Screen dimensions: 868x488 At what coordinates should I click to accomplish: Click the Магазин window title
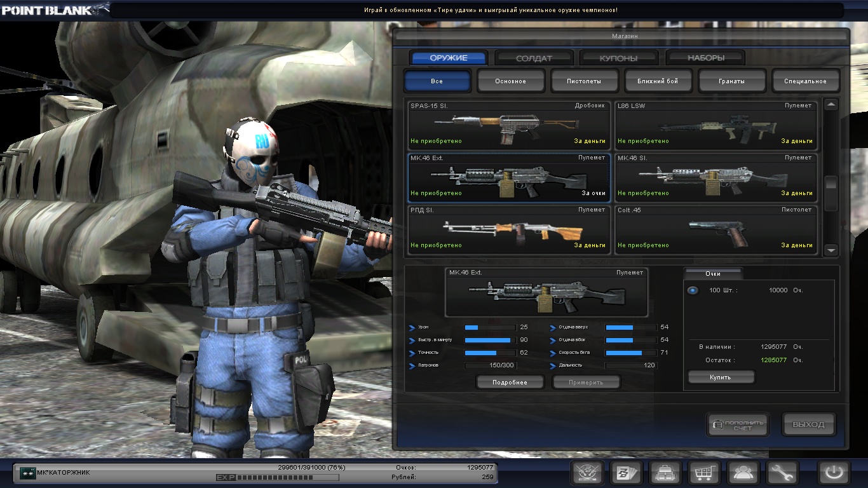(625, 36)
